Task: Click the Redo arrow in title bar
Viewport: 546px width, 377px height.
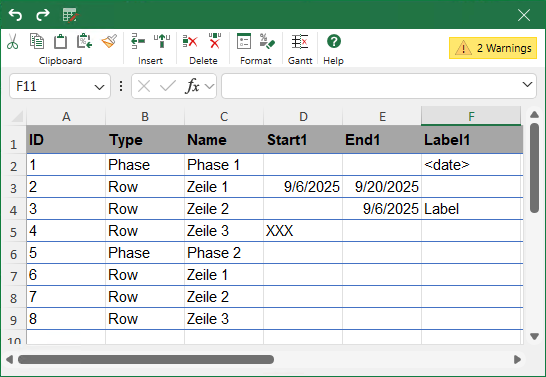Action: (x=43, y=15)
